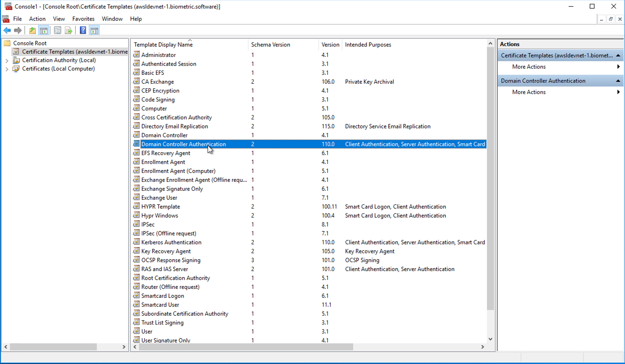Viewport: 625px width, 364px height.
Task: Sort by Version column header
Action: (330, 45)
